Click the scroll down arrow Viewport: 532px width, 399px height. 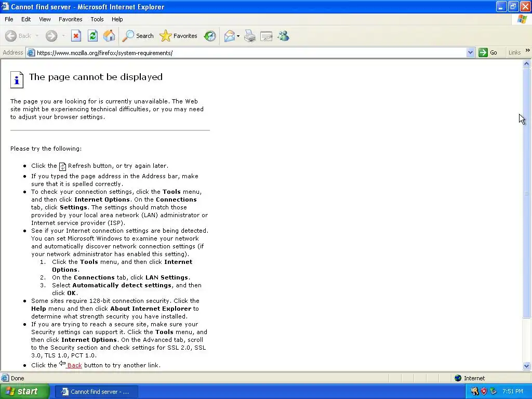tap(527, 366)
